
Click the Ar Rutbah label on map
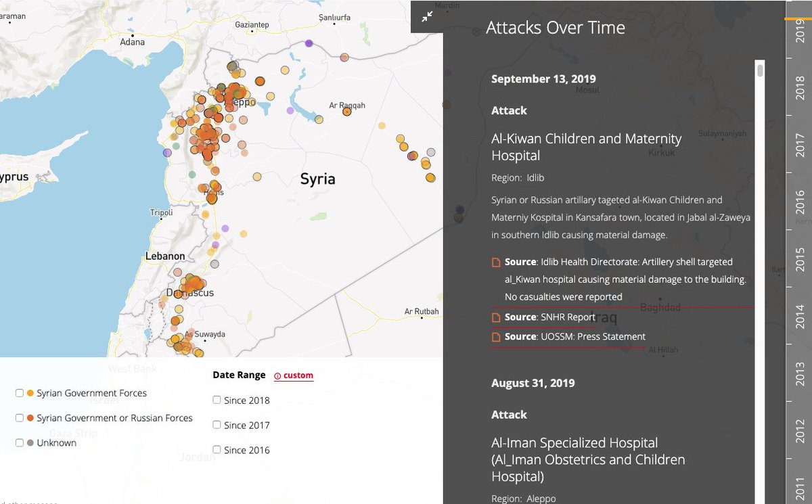(x=422, y=312)
